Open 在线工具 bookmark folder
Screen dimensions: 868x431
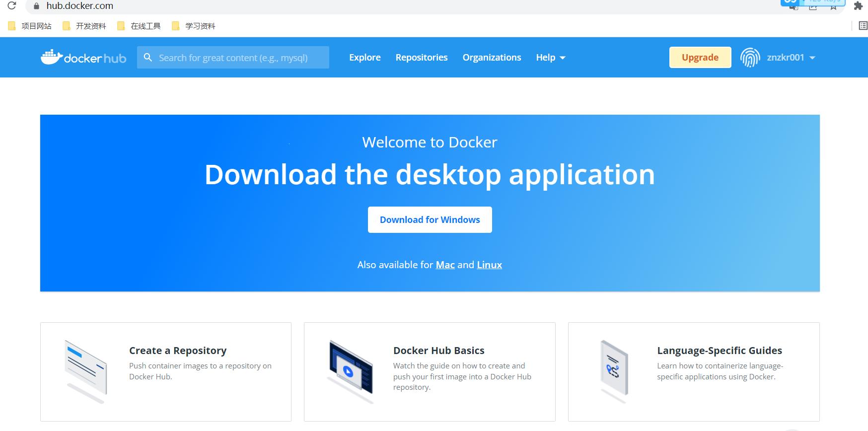pos(139,26)
